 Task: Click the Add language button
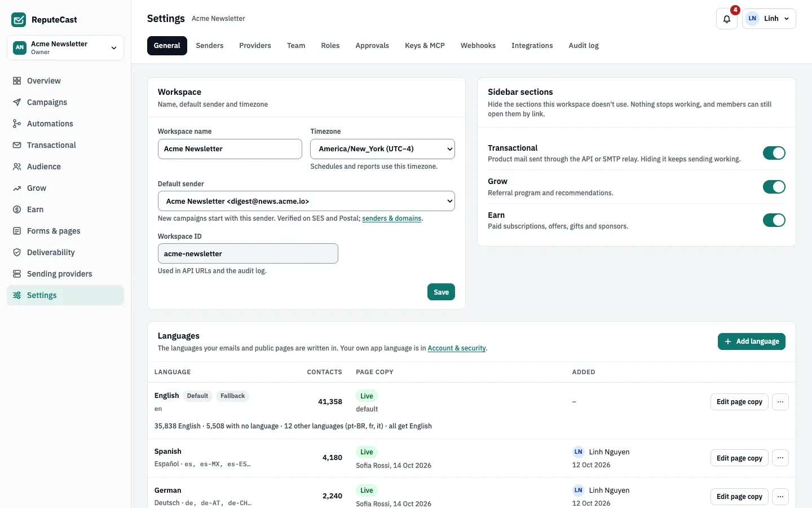coord(751,341)
